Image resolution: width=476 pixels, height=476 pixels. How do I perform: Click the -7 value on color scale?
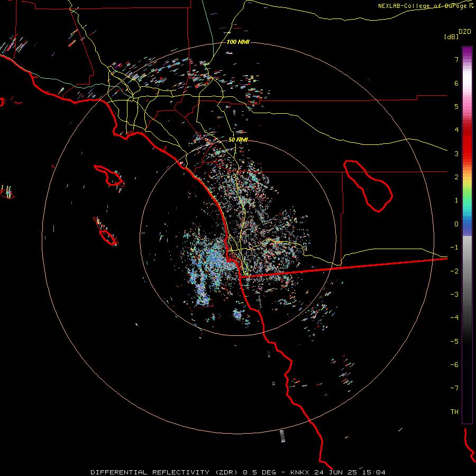coord(454,388)
